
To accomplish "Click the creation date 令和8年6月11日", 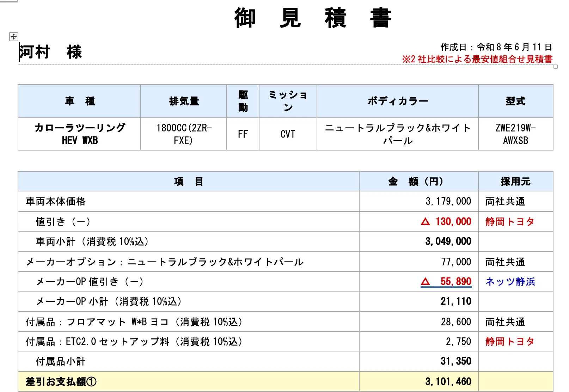I will tap(514, 47).
